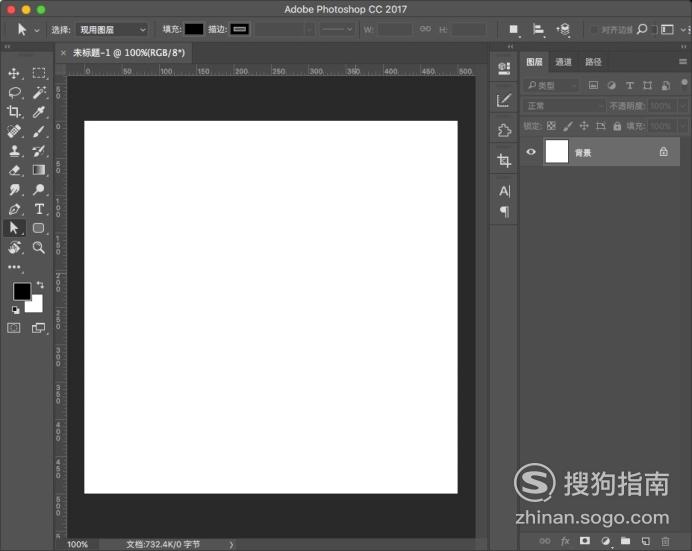The width and height of the screenshot is (692, 551).
Task: Select the Hand/Rotate View tool
Action: click(14, 247)
